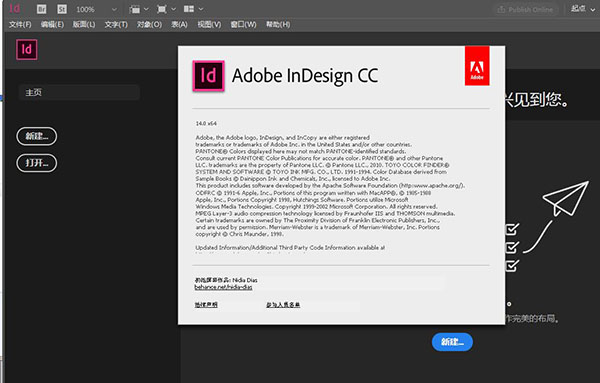Click the outlined 新建... button in sidebar
This screenshot has height=383, width=600.
pyautogui.click(x=37, y=136)
